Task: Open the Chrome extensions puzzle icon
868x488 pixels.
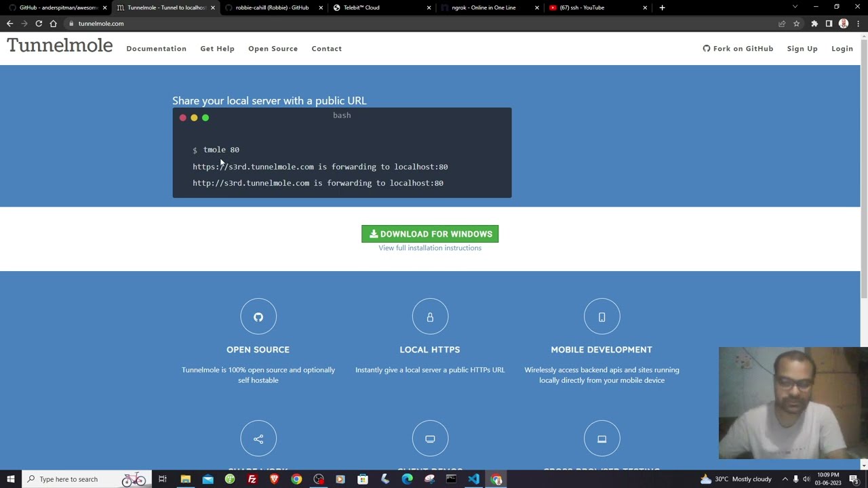Action: (x=814, y=24)
